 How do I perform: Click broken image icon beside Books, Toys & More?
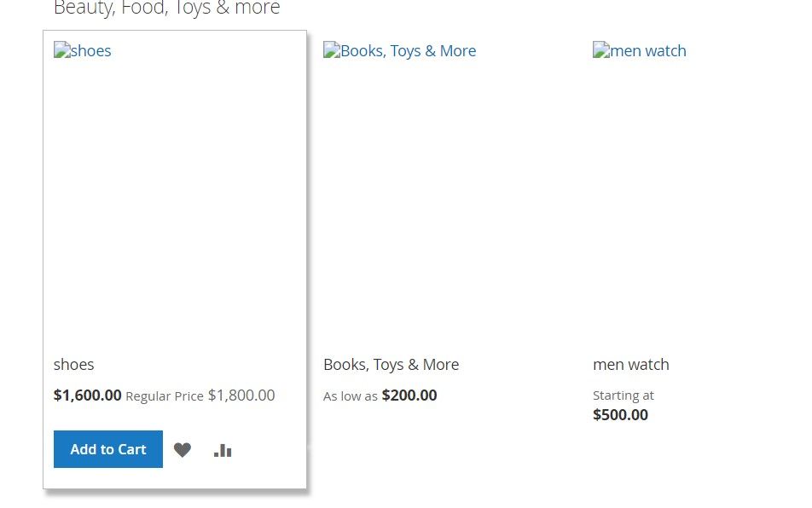(331, 50)
